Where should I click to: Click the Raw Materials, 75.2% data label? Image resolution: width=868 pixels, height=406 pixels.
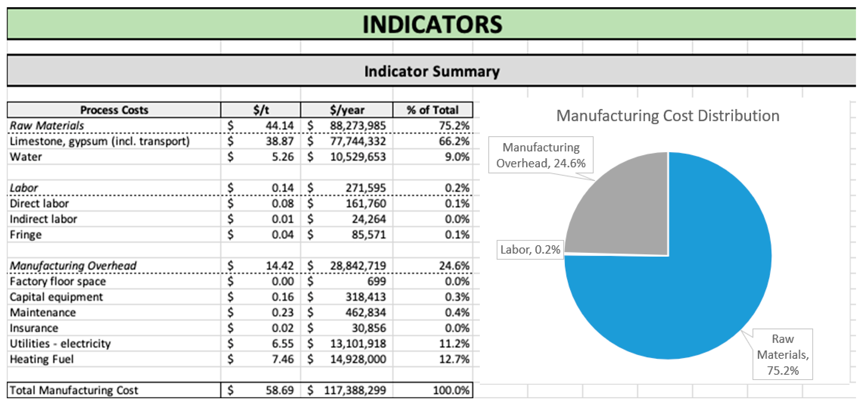tap(782, 354)
